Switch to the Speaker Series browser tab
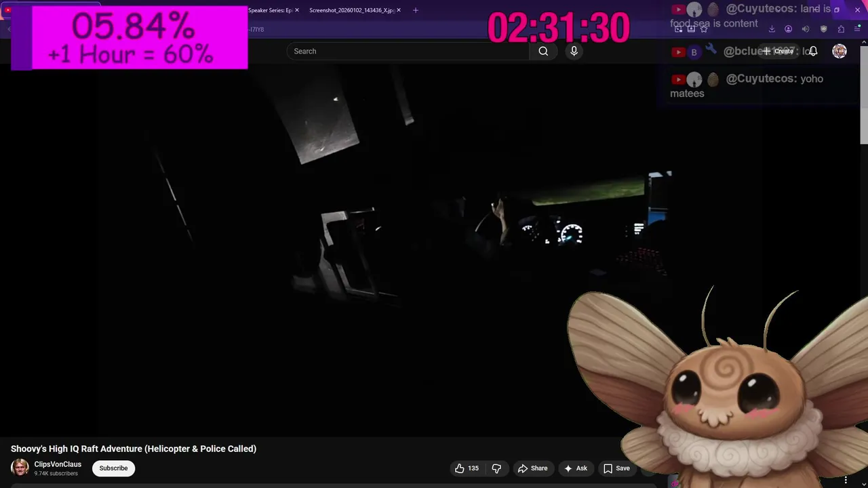868x488 pixels. click(270, 10)
